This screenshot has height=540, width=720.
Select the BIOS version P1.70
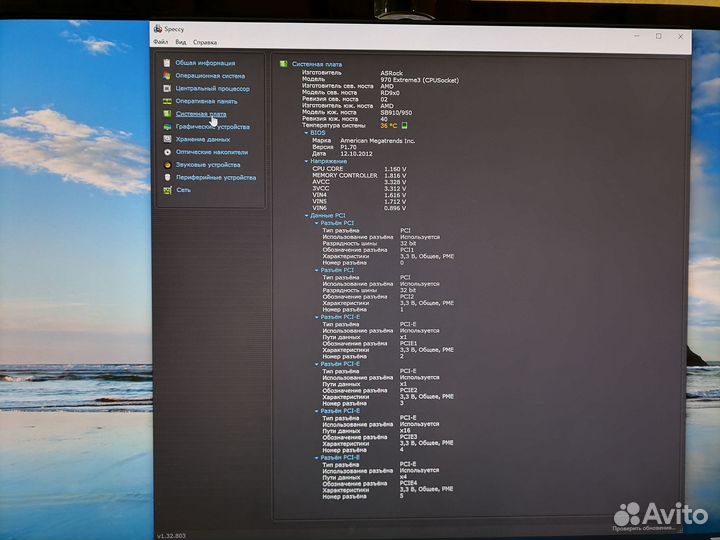[x=348, y=147]
